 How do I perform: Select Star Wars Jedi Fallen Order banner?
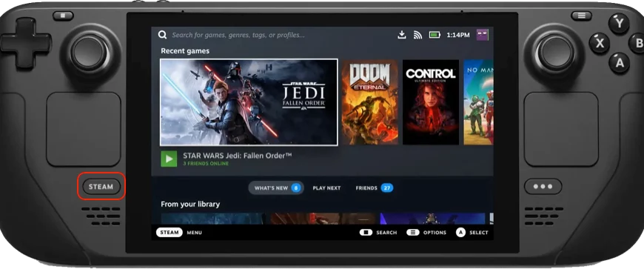coord(249,102)
